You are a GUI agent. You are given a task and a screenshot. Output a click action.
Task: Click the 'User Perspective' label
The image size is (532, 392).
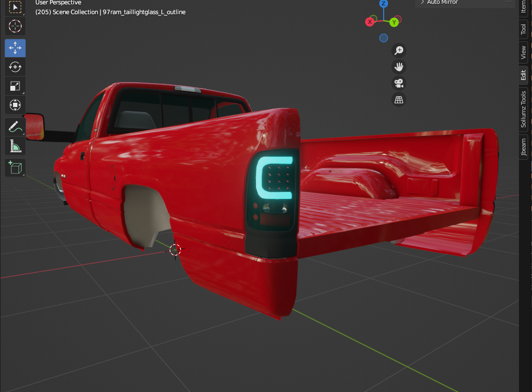tap(58, 3)
